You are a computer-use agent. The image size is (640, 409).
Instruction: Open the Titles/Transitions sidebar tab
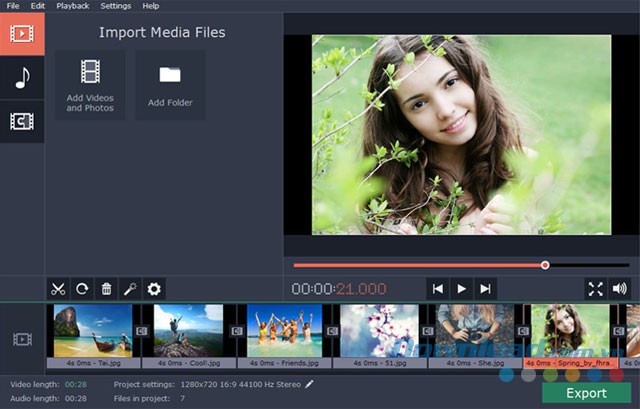click(x=22, y=121)
